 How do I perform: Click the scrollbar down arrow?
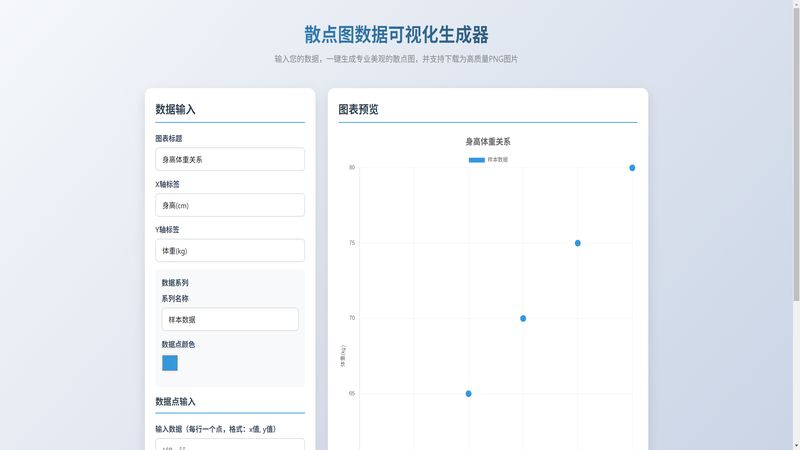795,445
